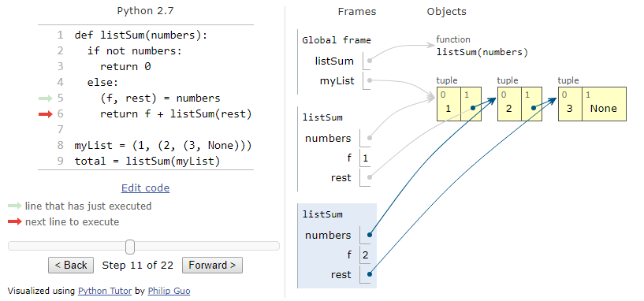Image resolution: width=644 pixels, height=301 pixels.
Task: Click code line 6 return f + listSum(rest)
Action: pos(176,113)
